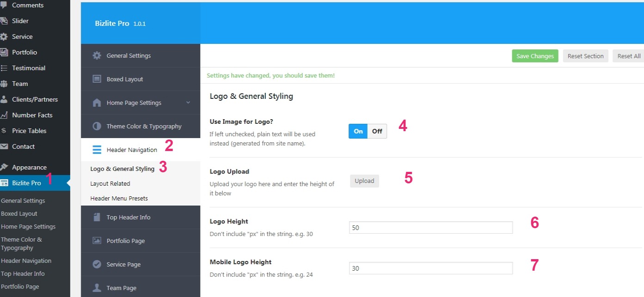Click the Save Changes button
644x297 pixels.
535,56
